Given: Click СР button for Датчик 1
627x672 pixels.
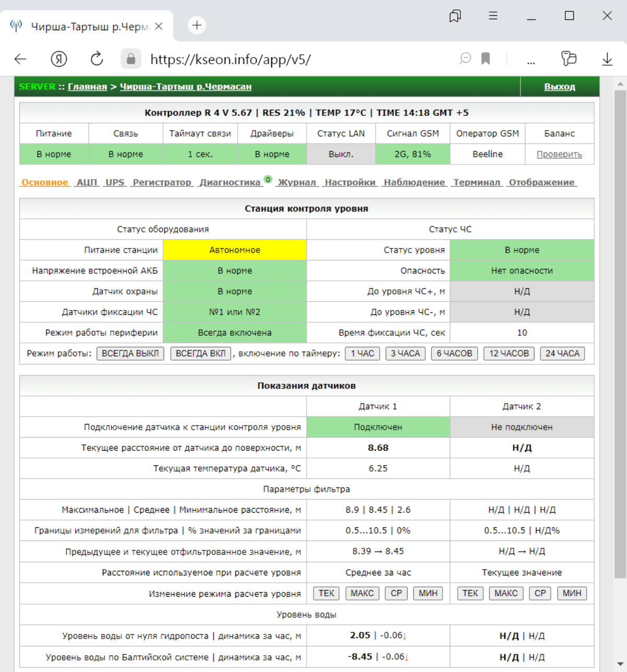Looking at the screenshot, I should point(397,594).
